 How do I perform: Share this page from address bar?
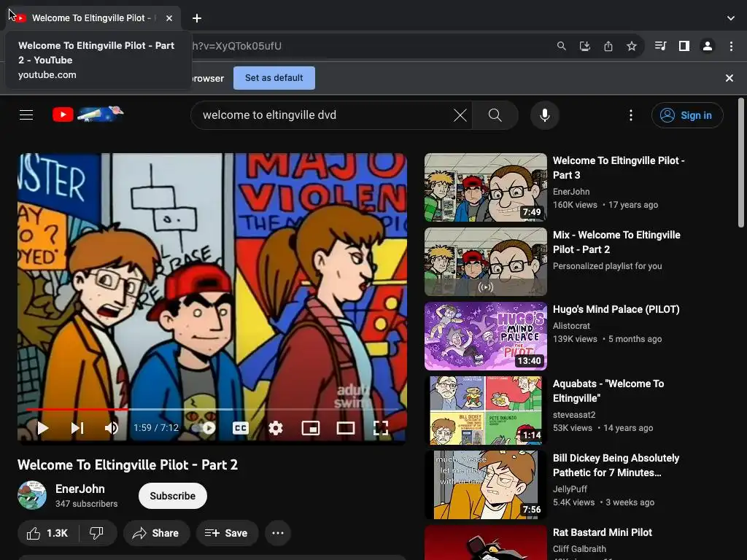pyautogui.click(x=608, y=46)
